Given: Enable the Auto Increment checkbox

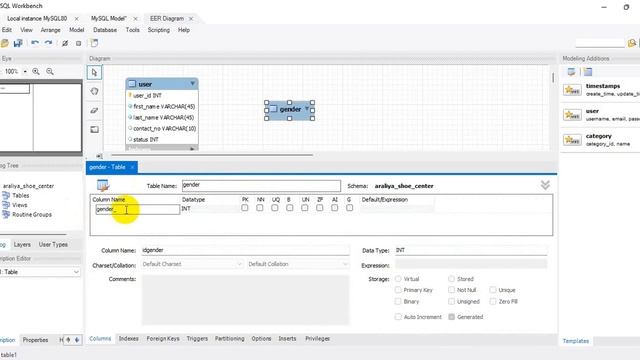Looking at the screenshot, I should pyautogui.click(x=398, y=317).
